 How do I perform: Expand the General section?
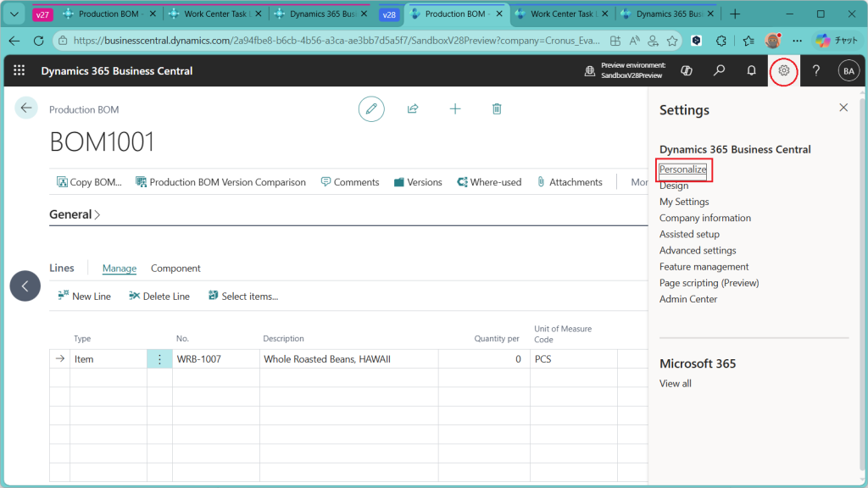75,215
